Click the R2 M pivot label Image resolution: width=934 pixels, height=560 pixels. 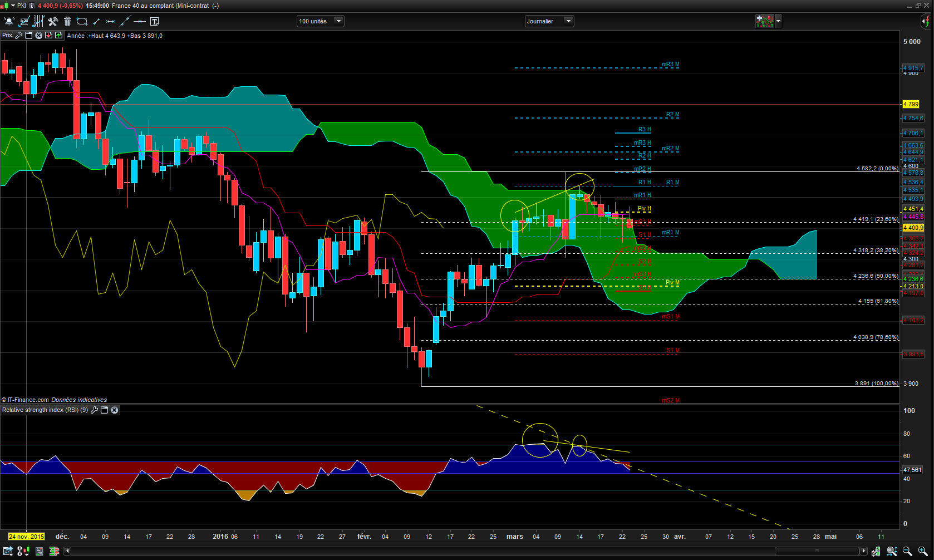coord(672,115)
